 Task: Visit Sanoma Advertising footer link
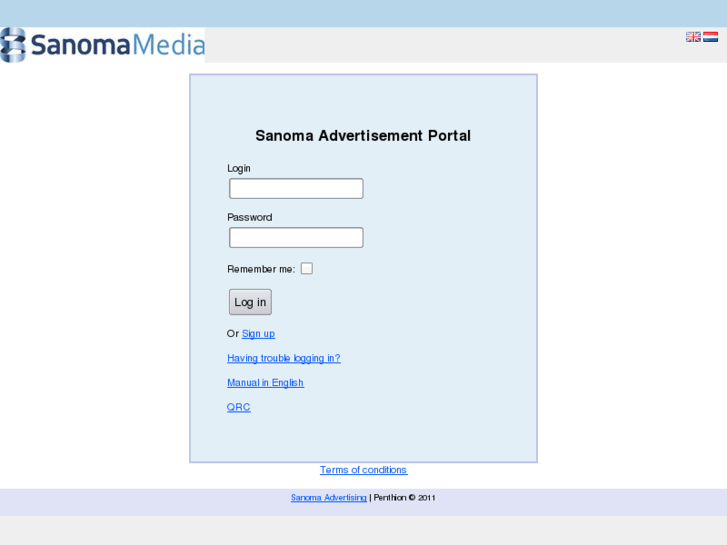329,498
